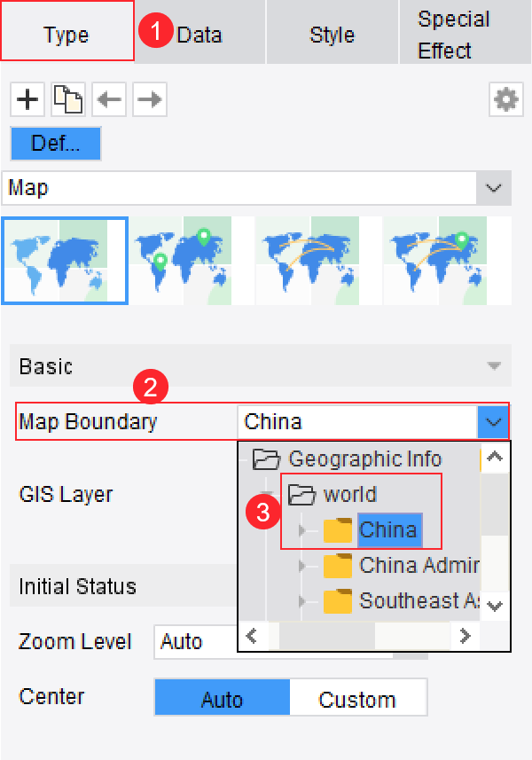
Task: Open the gear settings icon
Action: (x=505, y=99)
